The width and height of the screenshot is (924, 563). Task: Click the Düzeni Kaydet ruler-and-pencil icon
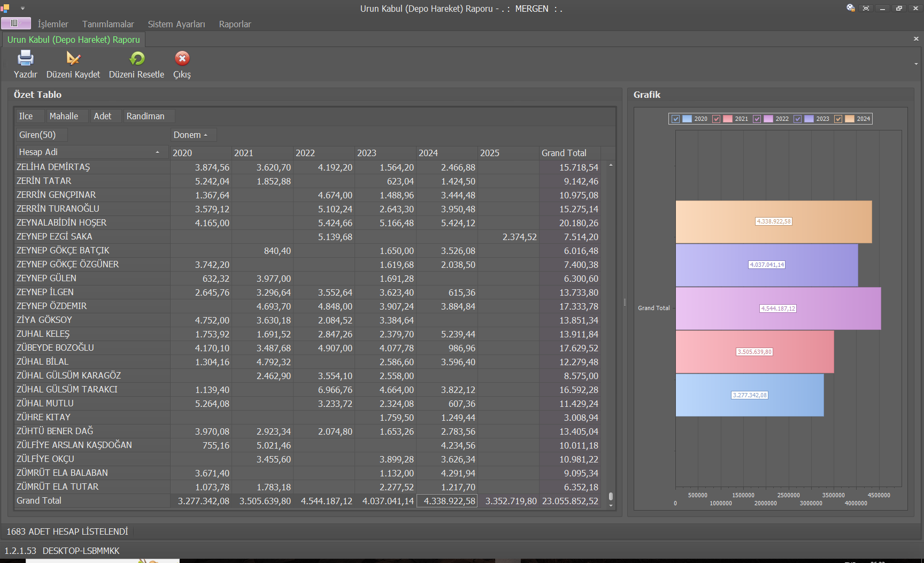[x=73, y=58]
